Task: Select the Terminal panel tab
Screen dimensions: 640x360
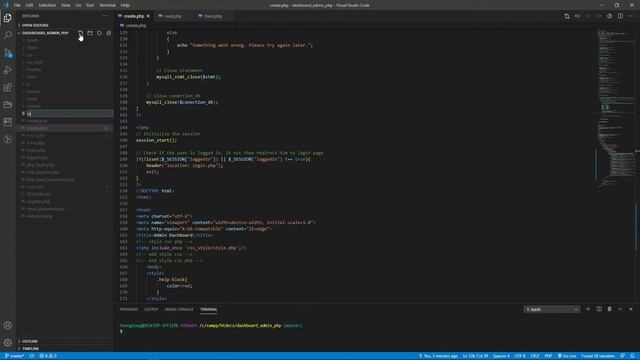Action: (x=209, y=309)
